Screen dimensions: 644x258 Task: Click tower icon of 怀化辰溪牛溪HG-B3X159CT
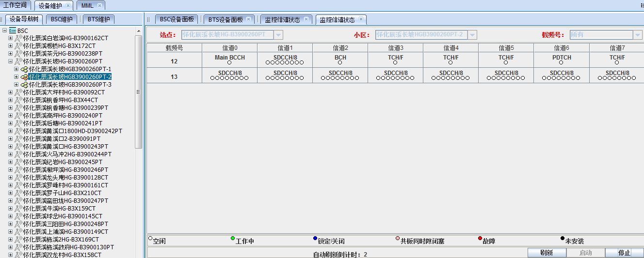pyautogui.click(x=19, y=209)
